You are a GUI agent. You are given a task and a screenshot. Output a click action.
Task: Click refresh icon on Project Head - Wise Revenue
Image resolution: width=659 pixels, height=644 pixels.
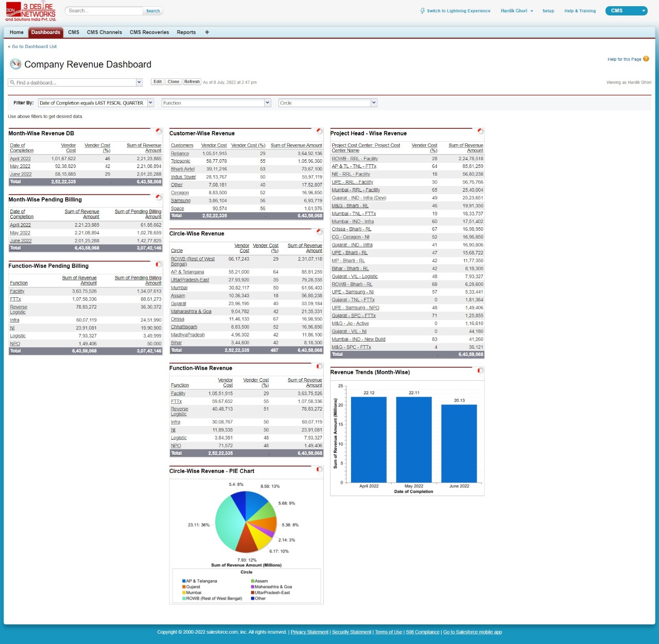click(480, 131)
